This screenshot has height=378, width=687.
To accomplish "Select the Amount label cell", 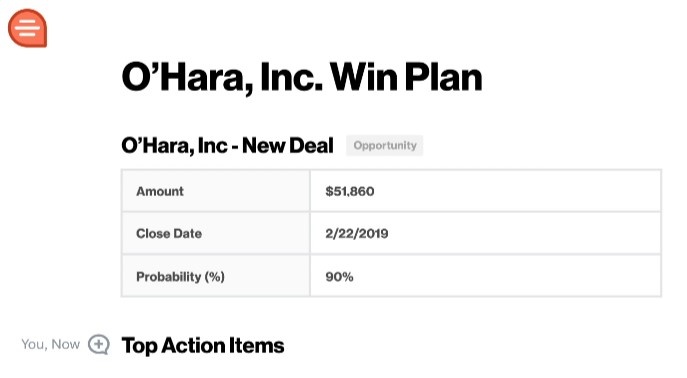I will [x=216, y=191].
